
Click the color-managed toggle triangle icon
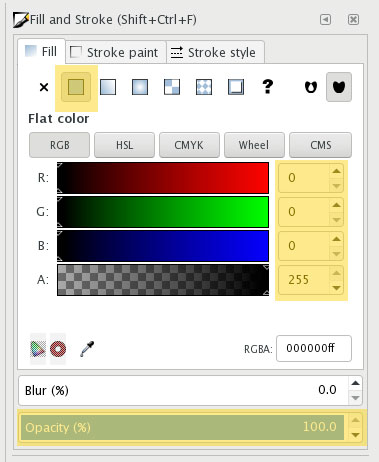pos(38,349)
